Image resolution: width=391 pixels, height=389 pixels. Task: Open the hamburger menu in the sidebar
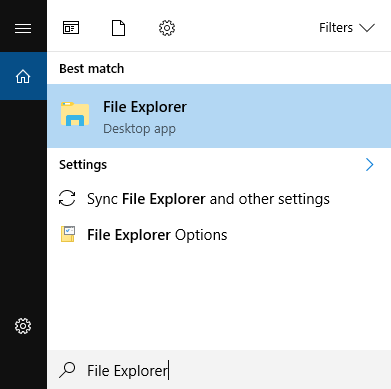coord(23,28)
